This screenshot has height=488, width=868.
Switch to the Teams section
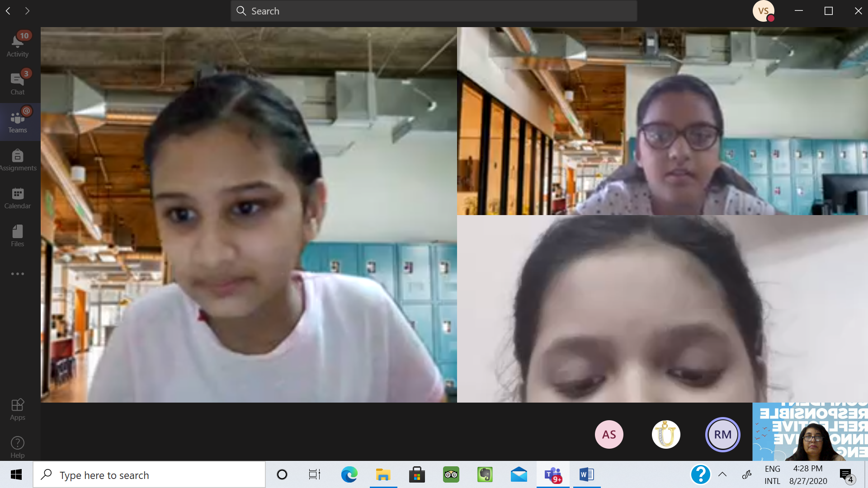coord(18,122)
